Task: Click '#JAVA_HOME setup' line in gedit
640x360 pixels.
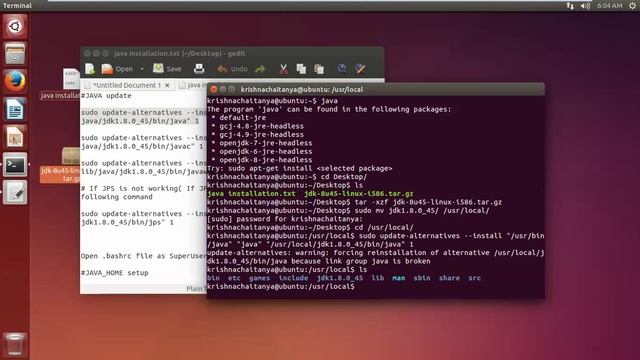Action: click(115, 273)
